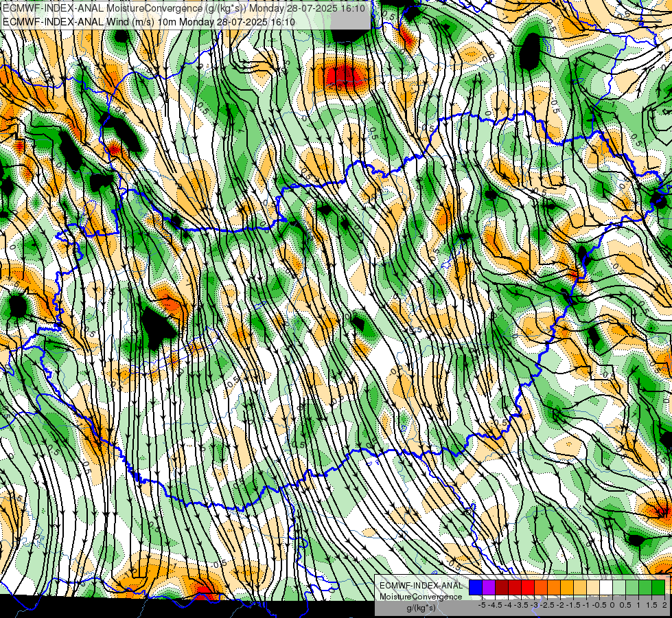Click the palest green swatch above the 0 tick
The height and width of the screenshot is (618, 672).
(619, 588)
